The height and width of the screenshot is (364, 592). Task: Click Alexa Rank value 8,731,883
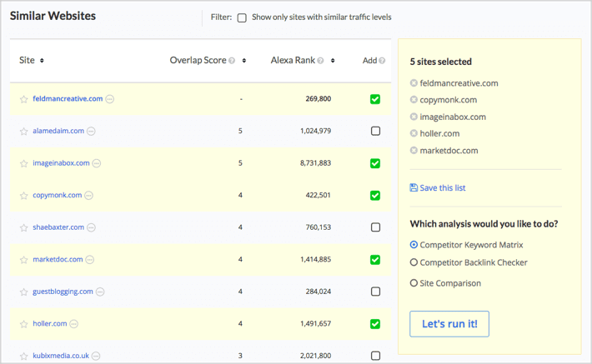[x=316, y=163]
